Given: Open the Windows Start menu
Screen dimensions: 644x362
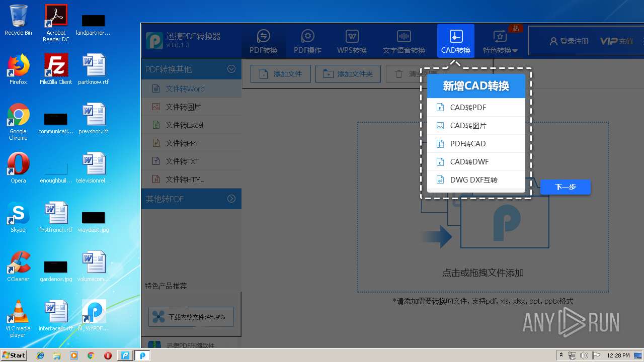Looking at the screenshot, I should (14, 355).
